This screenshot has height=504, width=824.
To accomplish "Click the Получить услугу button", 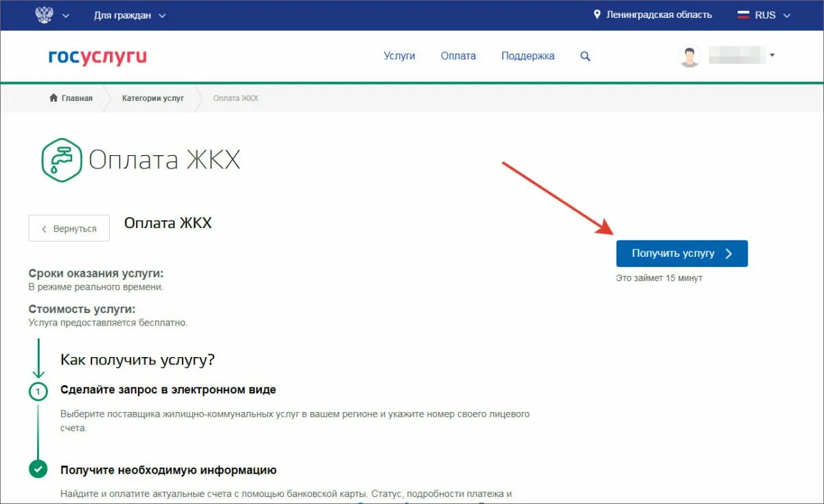I will (682, 253).
